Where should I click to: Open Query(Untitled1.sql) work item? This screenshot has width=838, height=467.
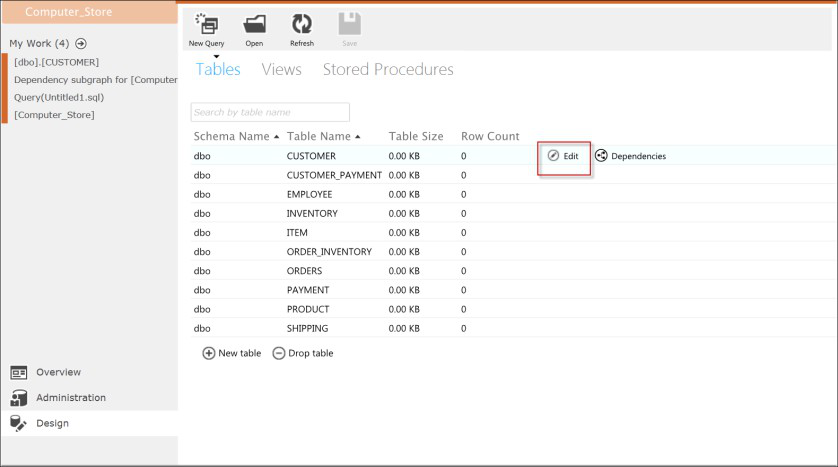(x=59, y=98)
